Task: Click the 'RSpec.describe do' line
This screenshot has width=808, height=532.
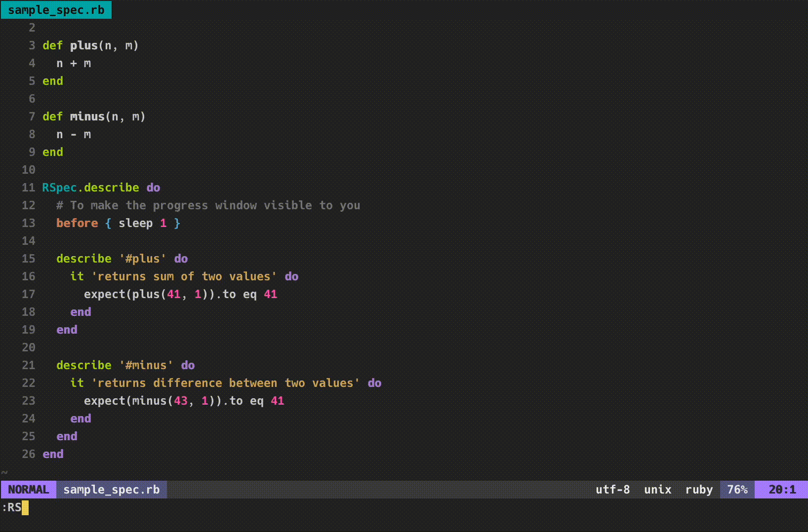Action: click(x=101, y=188)
